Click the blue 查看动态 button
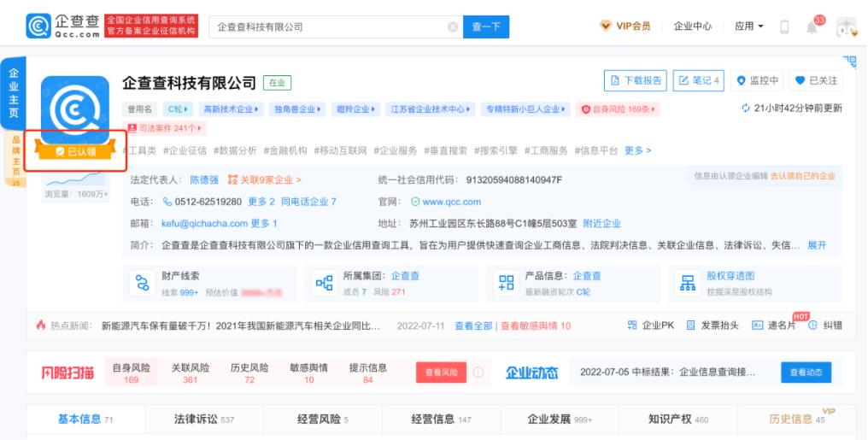The height and width of the screenshot is (440, 868). pyautogui.click(x=806, y=373)
